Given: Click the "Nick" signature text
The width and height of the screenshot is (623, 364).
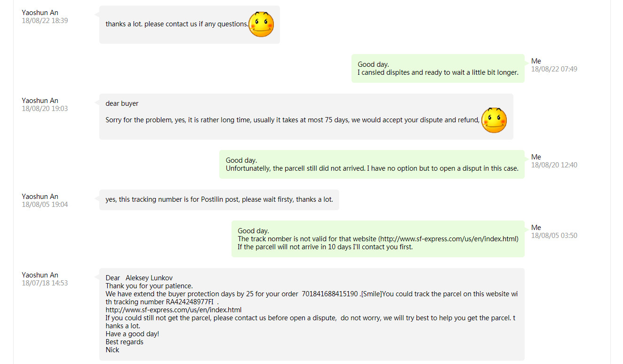Looking at the screenshot, I should pos(112,350).
